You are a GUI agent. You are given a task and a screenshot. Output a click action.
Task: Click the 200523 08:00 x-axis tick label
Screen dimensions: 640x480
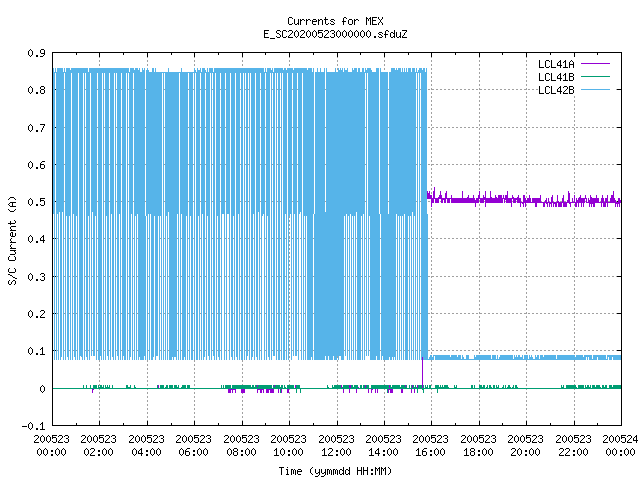pyautogui.click(x=241, y=445)
